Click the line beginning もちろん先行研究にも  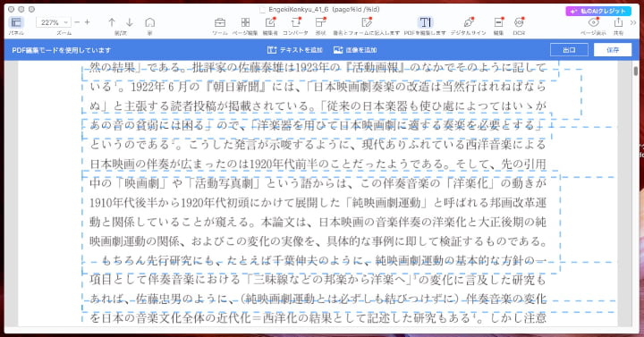click(324, 260)
